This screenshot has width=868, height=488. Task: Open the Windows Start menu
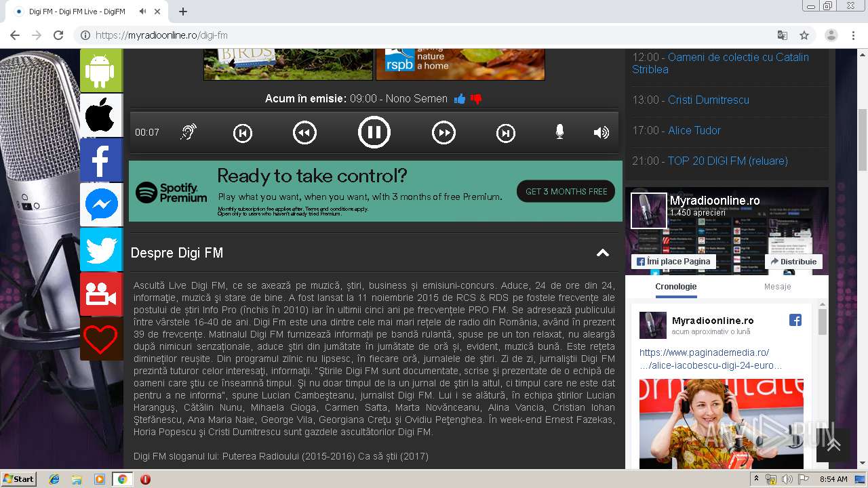click(x=19, y=479)
